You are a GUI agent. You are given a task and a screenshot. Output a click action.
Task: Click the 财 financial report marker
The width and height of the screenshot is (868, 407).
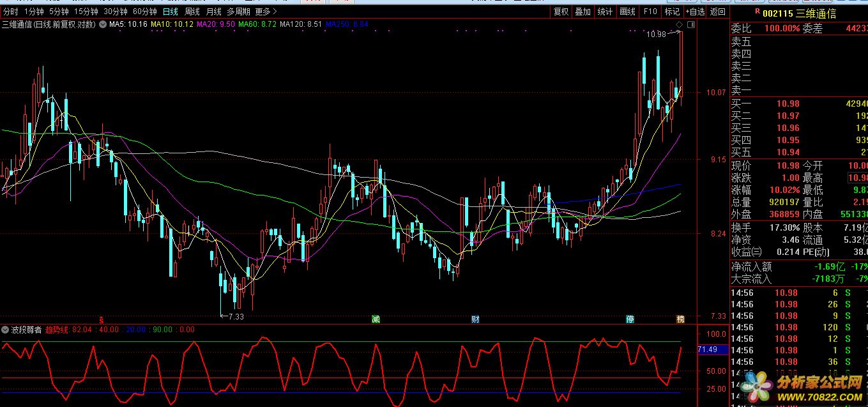475,319
